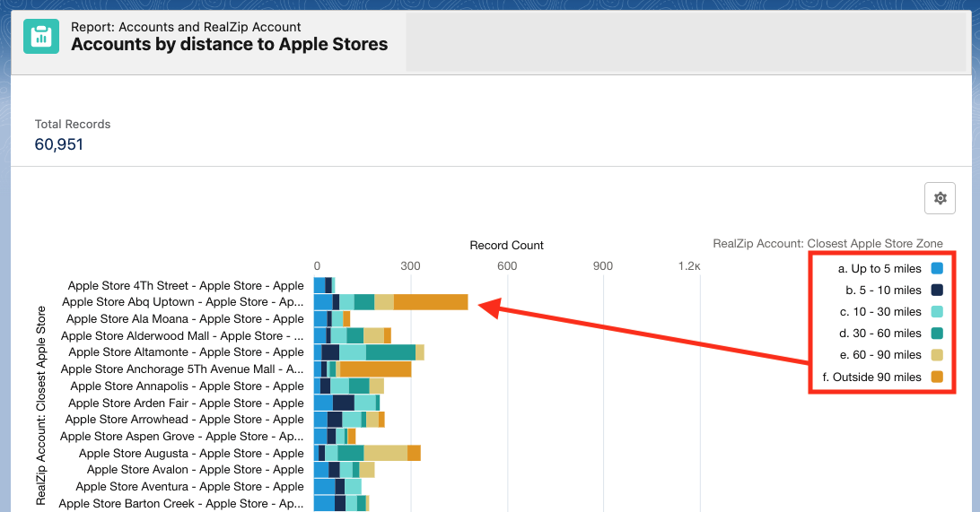
Task: Open chart settings gear icon
Action: pos(940,198)
